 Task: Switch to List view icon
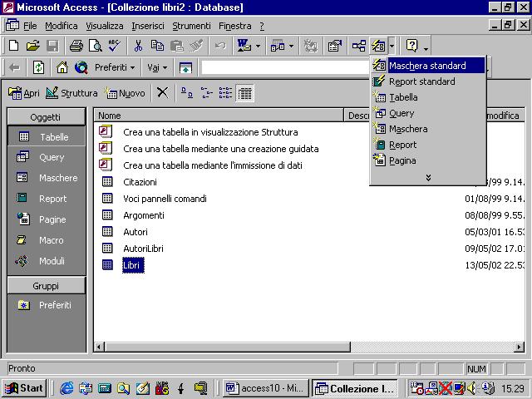coord(225,92)
